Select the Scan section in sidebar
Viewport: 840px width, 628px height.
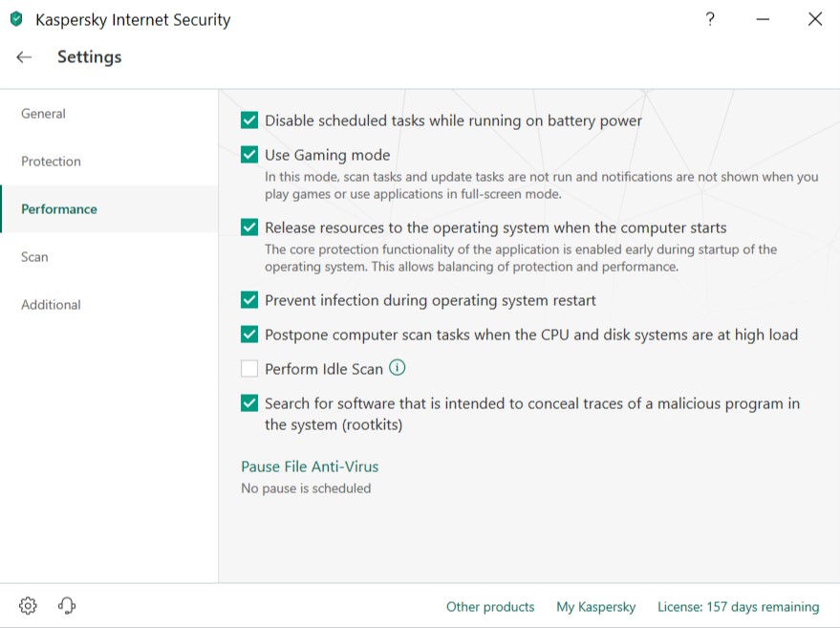(35, 257)
